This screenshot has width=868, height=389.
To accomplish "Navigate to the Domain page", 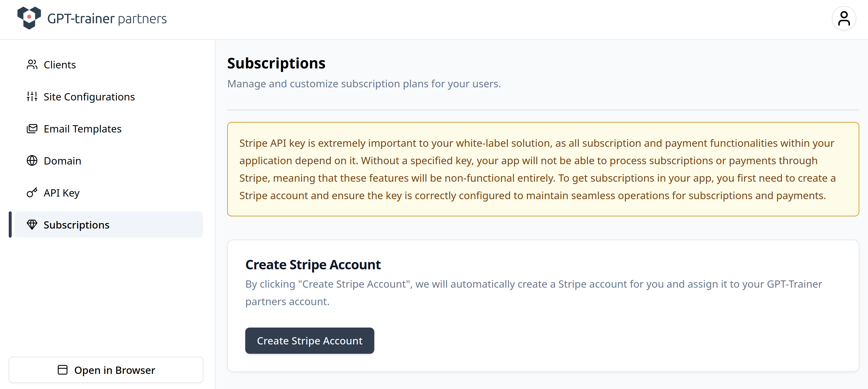I will [x=62, y=161].
